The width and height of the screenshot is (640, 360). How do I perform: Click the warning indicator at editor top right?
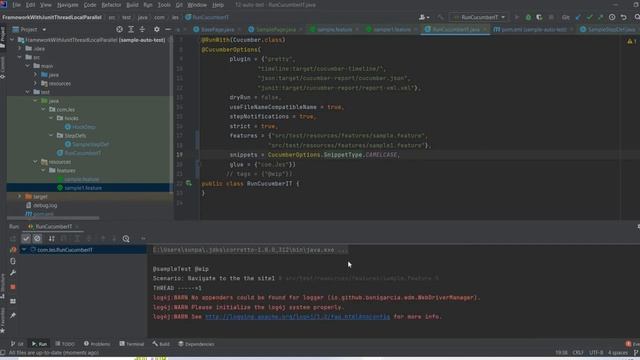[631, 41]
